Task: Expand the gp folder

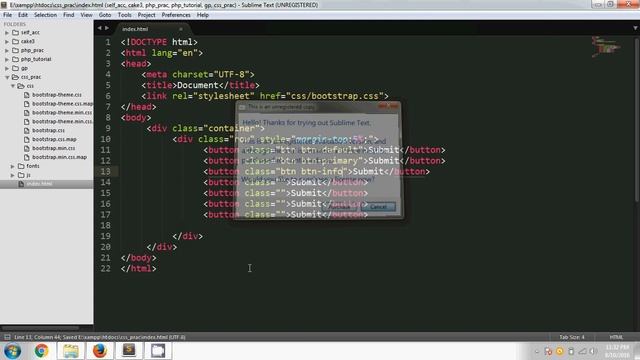Action: click(7, 68)
